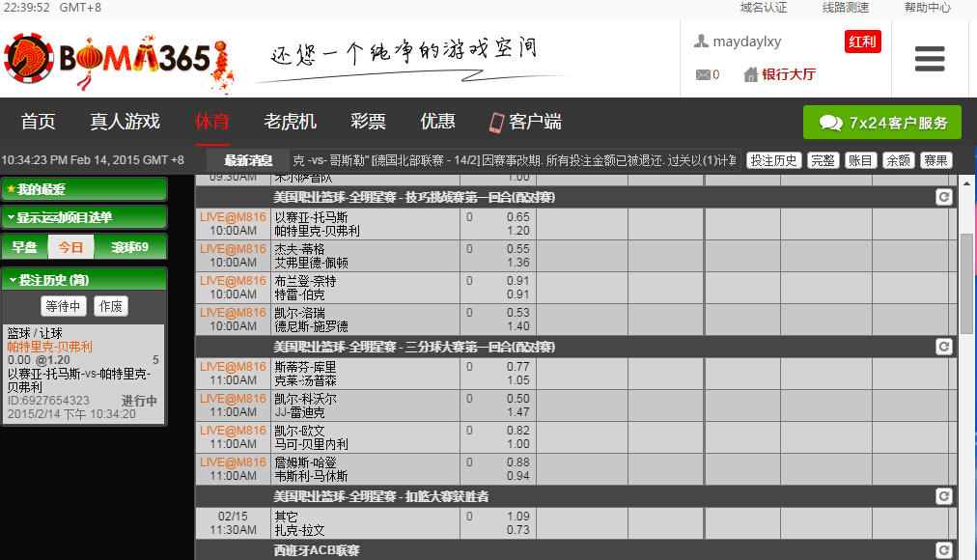977x560 pixels.
Task: Refresh the 扣篮大赛获胜者 section
Action: [943, 496]
